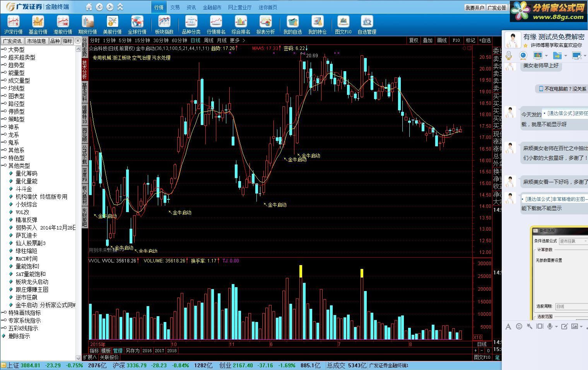Open 自选管理 watchlist management icon
Screen dimensions: 588x370
(367, 25)
